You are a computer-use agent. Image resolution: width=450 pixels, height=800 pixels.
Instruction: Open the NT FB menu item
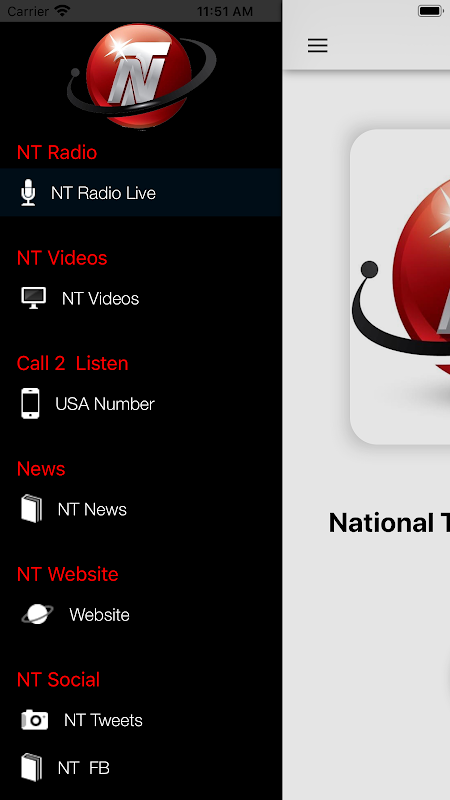pyautogui.click(x=84, y=768)
